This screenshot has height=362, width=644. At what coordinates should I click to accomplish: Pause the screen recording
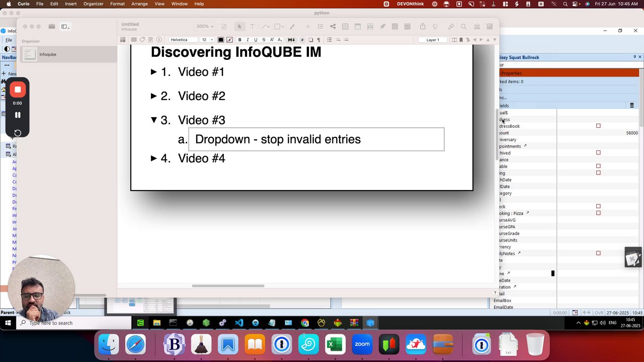coord(18,115)
